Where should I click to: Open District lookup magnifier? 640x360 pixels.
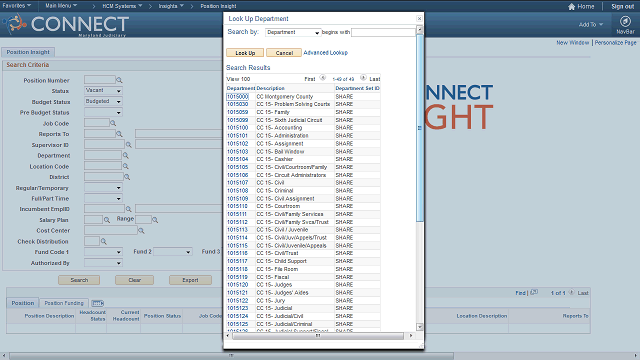point(127,177)
